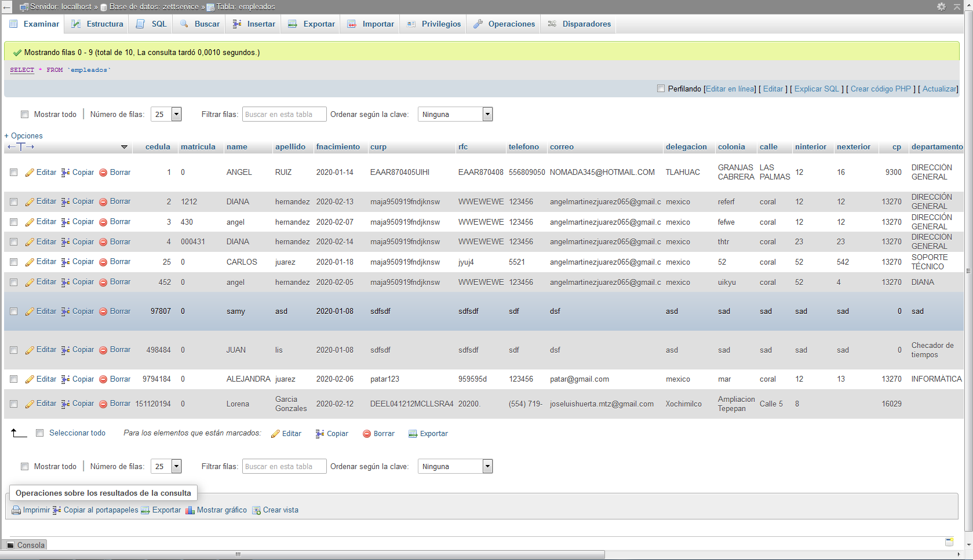Click the upper Filtrar filas search field
Viewport: 973px width, 560px height.
pyautogui.click(x=284, y=114)
